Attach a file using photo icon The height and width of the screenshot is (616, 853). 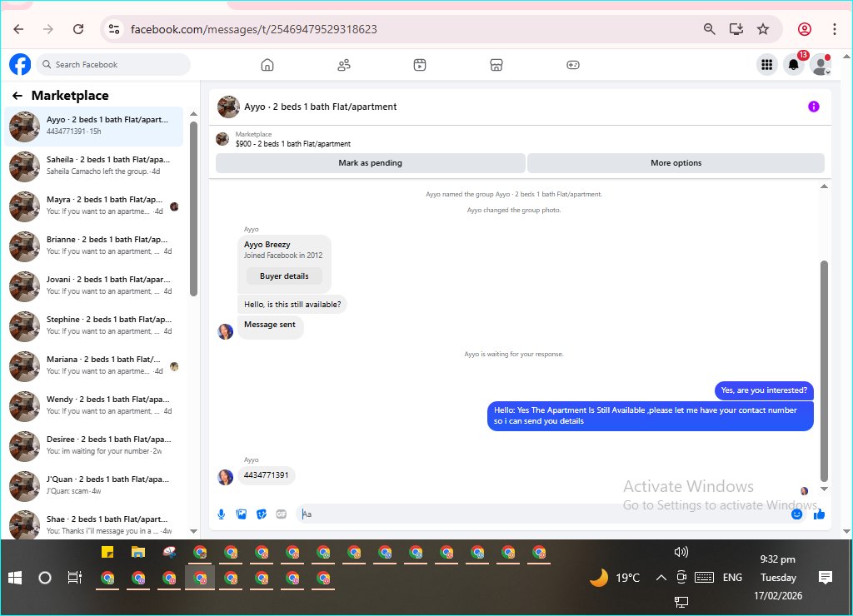click(242, 514)
